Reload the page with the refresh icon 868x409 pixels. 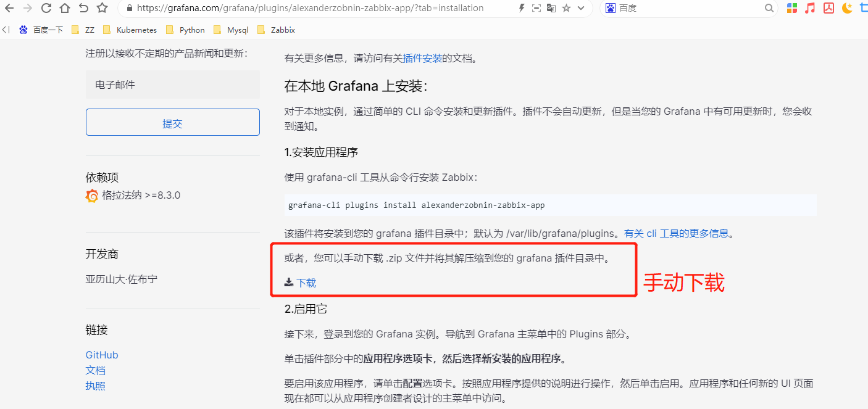(46, 8)
